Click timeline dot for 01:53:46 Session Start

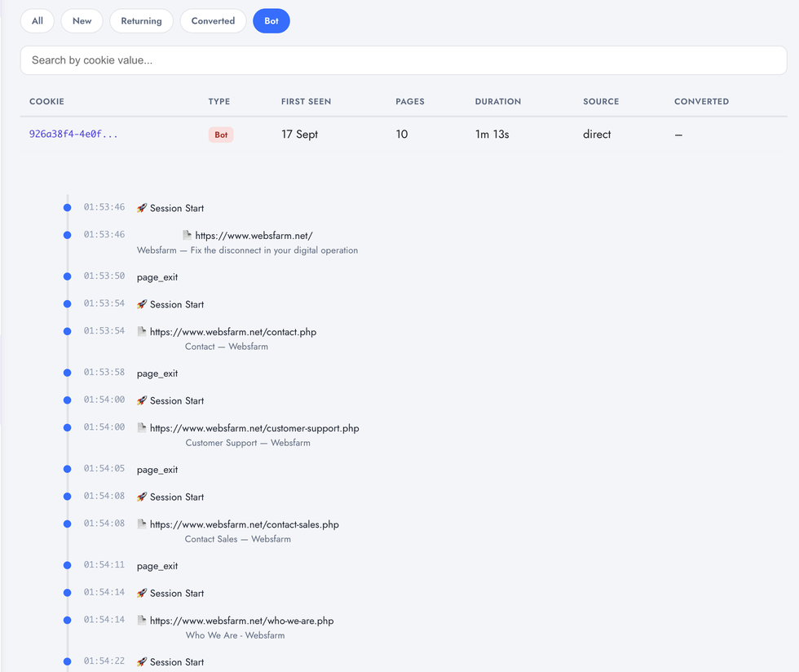[x=67, y=207]
